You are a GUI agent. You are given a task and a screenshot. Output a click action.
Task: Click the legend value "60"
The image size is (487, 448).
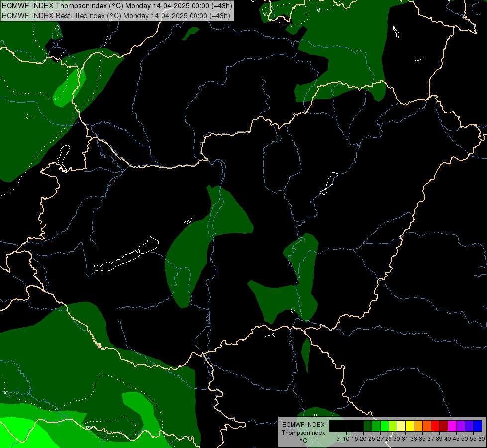click(482, 439)
